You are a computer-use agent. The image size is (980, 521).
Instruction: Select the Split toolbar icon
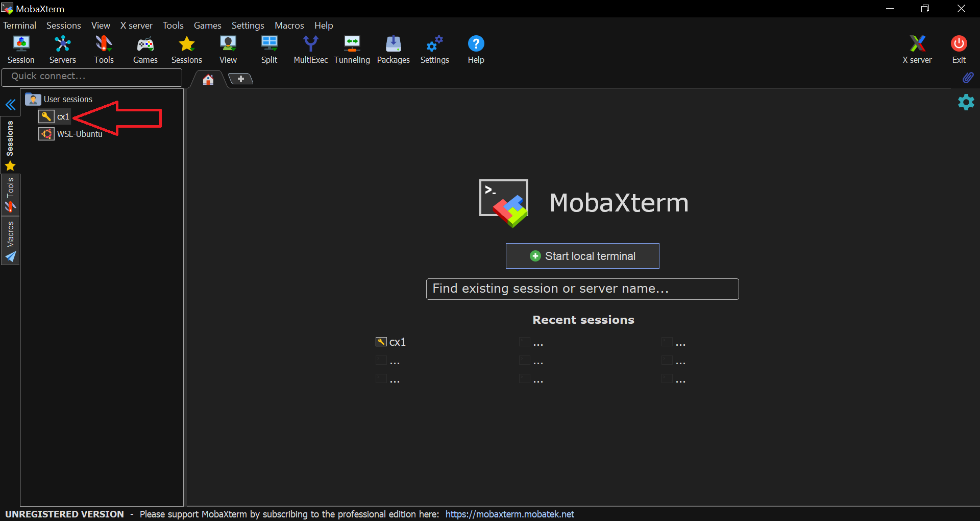(269, 50)
